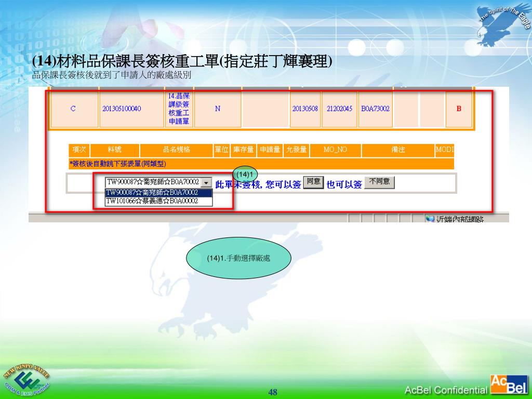Click the 不同意 reject button
The image size is (532, 399).
click(x=379, y=182)
